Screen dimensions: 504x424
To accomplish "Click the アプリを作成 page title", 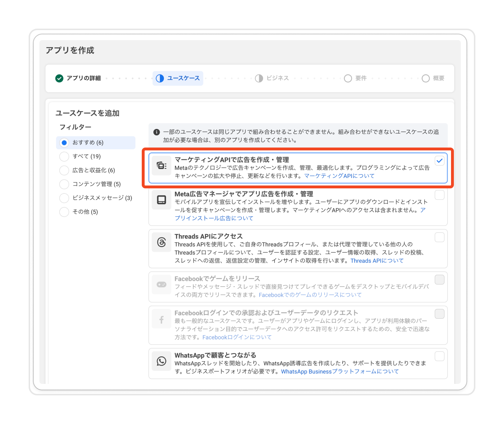I will click(x=70, y=50).
